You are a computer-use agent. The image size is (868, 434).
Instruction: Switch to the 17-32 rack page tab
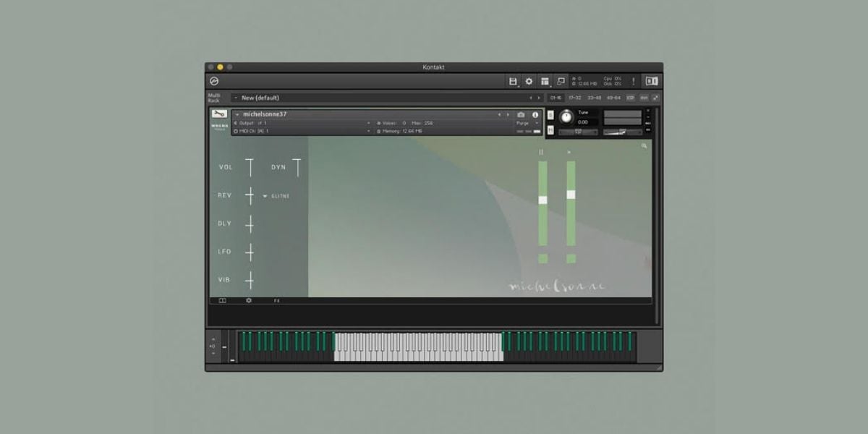(x=574, y=98)
